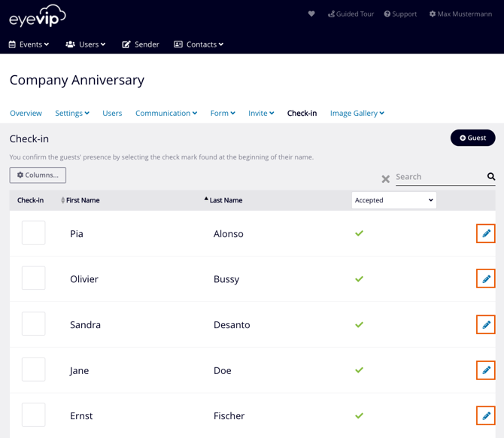Open edit for Sandra Desanto
Screen dimensions: 504x438
pos(486,324)
